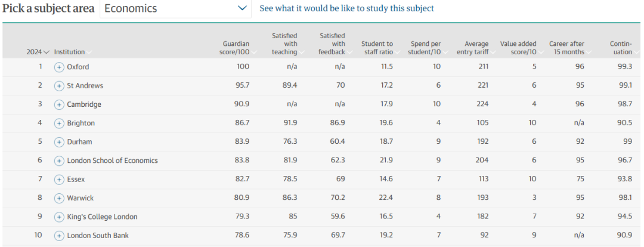Click 'See what it would be like' link

(346, 8)
